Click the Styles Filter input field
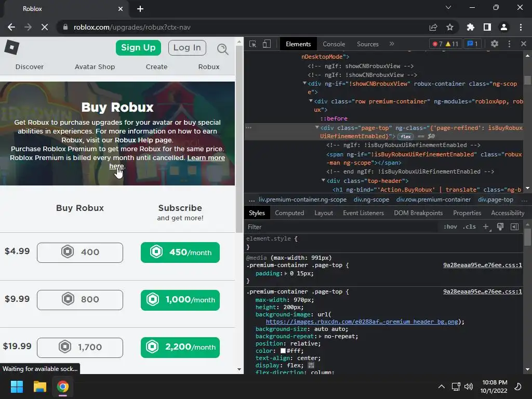532x399 pixels. coord(341,227)
